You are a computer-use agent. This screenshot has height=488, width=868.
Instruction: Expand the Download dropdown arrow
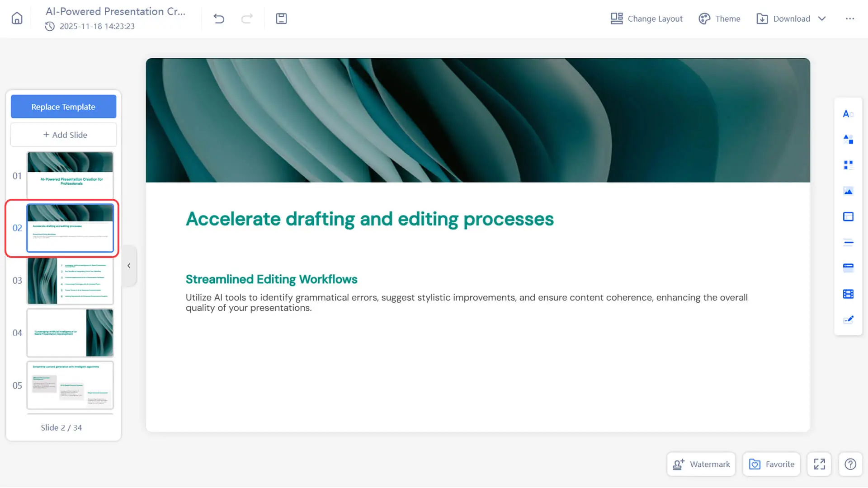point(822,19)
